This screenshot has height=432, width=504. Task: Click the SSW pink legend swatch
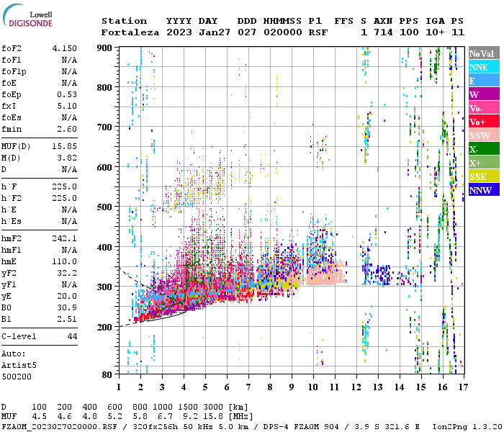pos(482,136)
